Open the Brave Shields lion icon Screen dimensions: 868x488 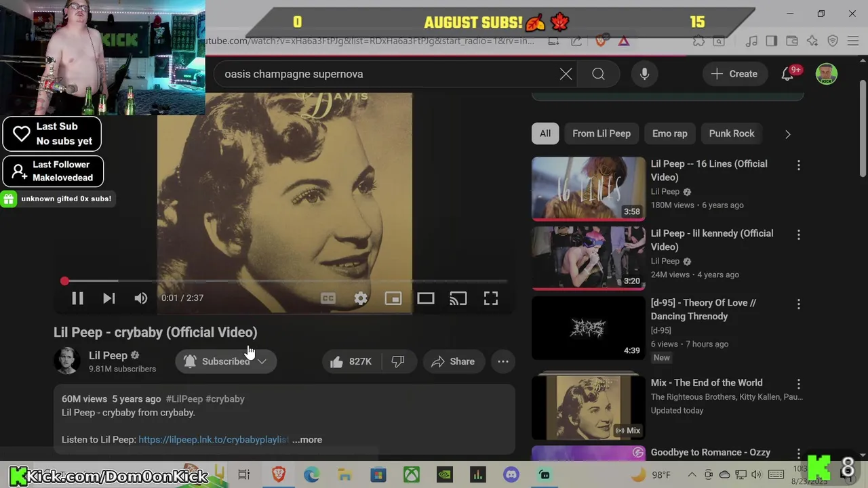601,41
